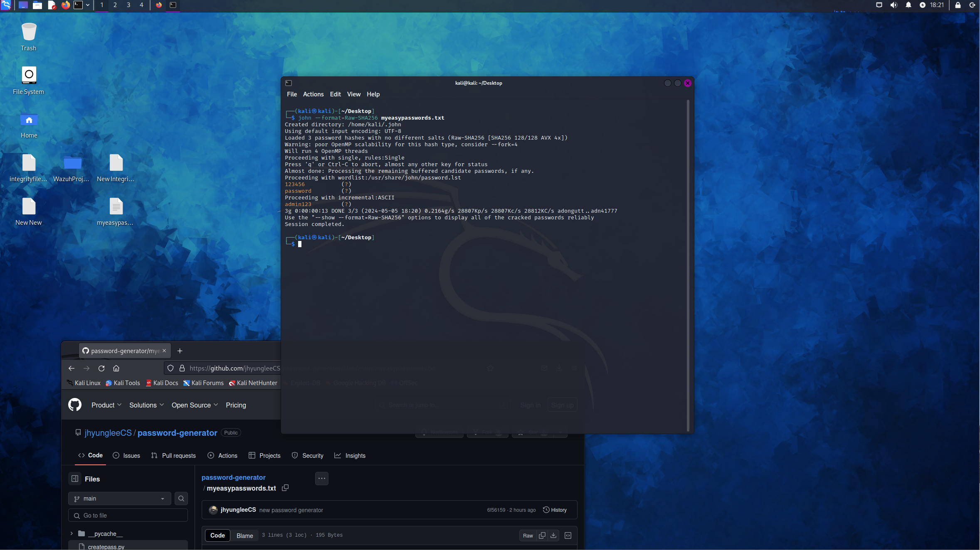
Task: Click the GitHub logo
Action: coord(75,405)
